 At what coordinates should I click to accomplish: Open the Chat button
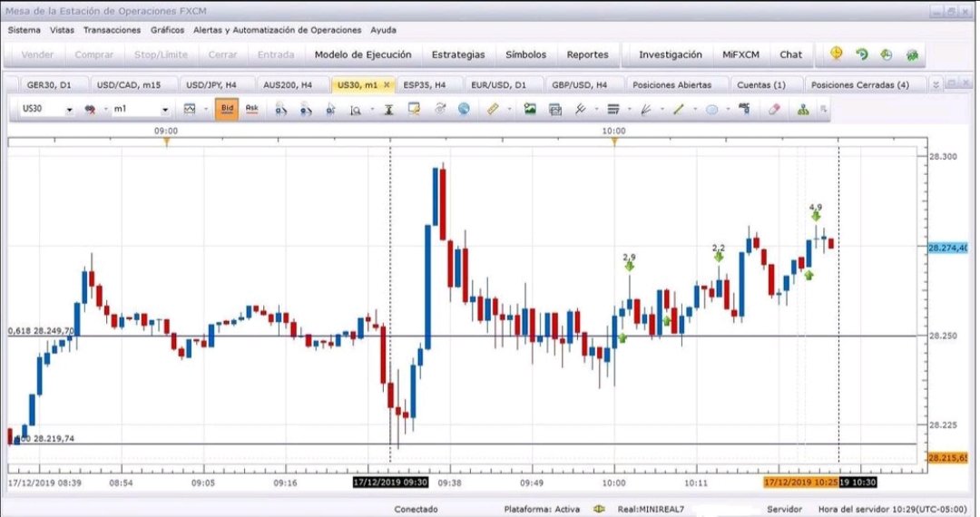point(790,55)
